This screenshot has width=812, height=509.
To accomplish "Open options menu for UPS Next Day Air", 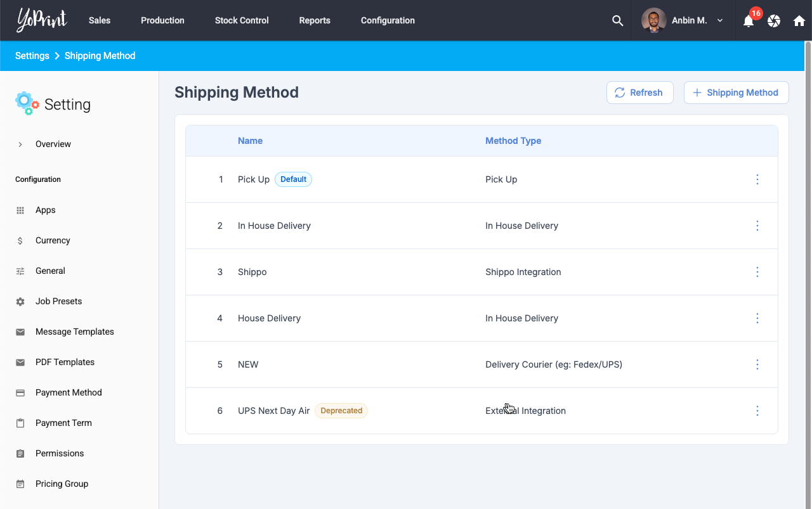I will pyautogui.click(x=757, y=411).
